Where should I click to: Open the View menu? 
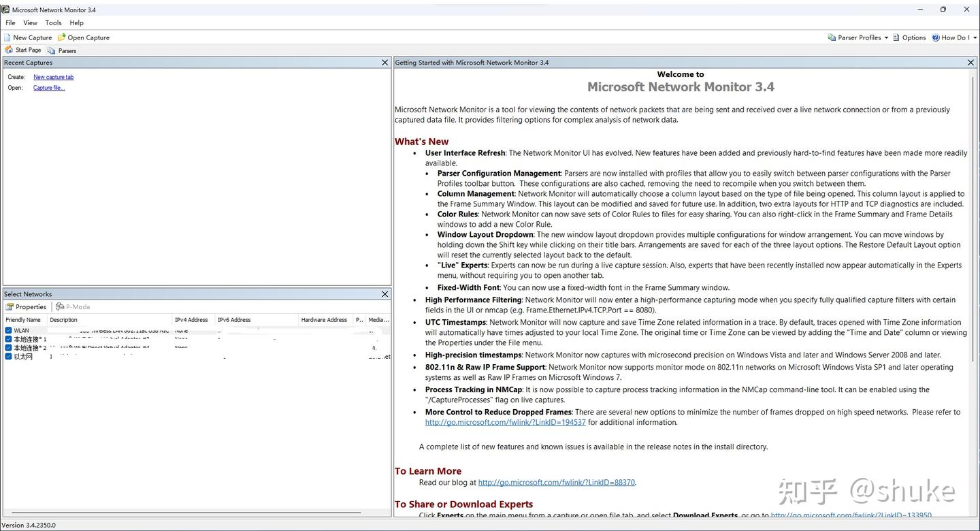[30, 22]
